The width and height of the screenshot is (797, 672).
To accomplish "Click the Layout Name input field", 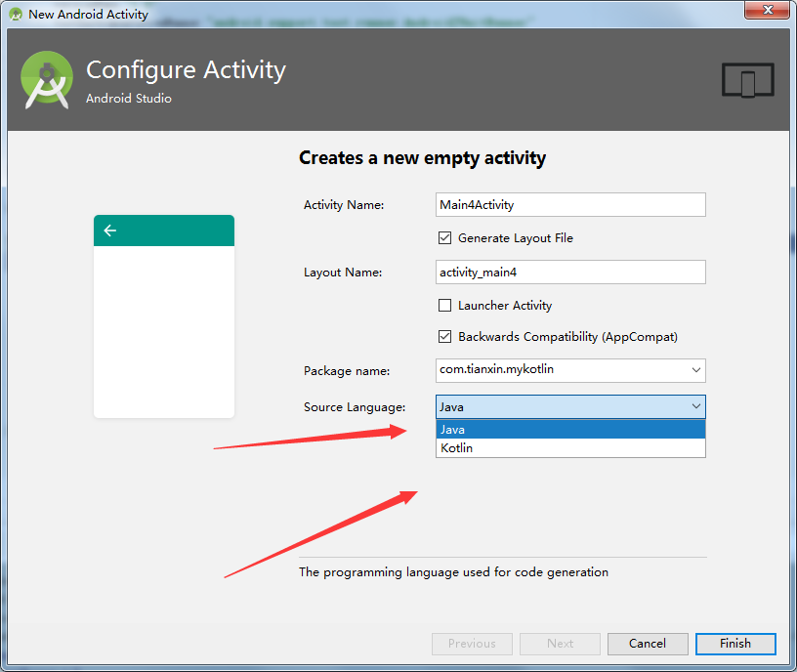I will pos(570,272).
